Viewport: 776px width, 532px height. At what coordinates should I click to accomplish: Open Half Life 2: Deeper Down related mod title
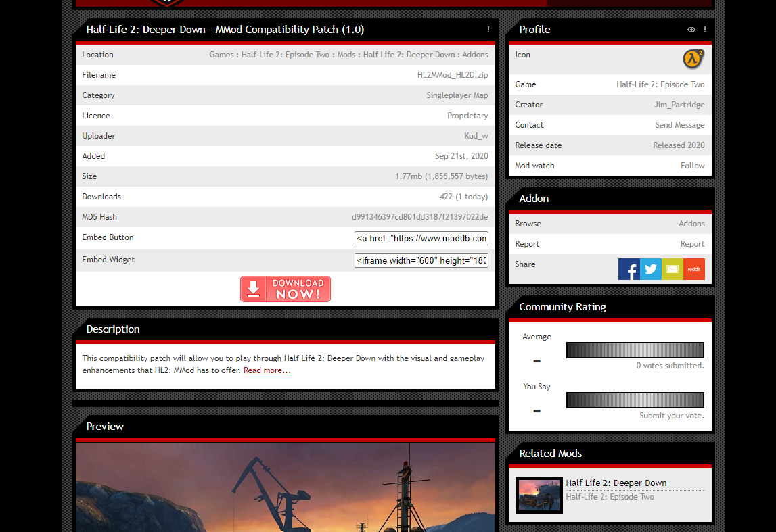click(x=616, y=483)
